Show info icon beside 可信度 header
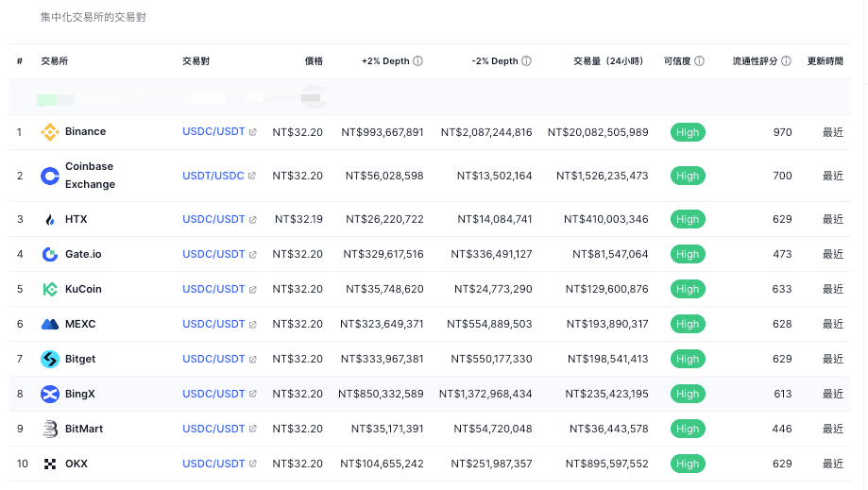 699,60
